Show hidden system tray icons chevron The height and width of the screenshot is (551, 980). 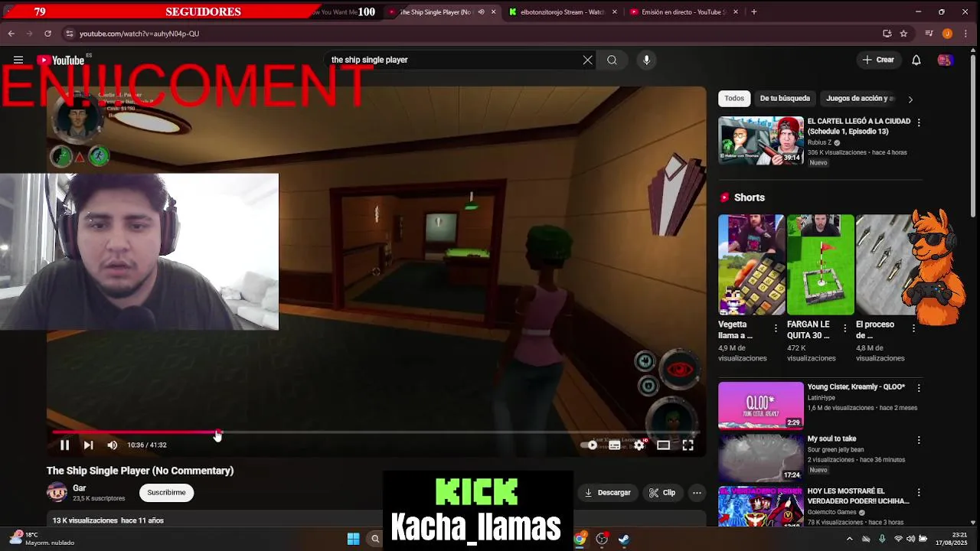click(849, 539)
